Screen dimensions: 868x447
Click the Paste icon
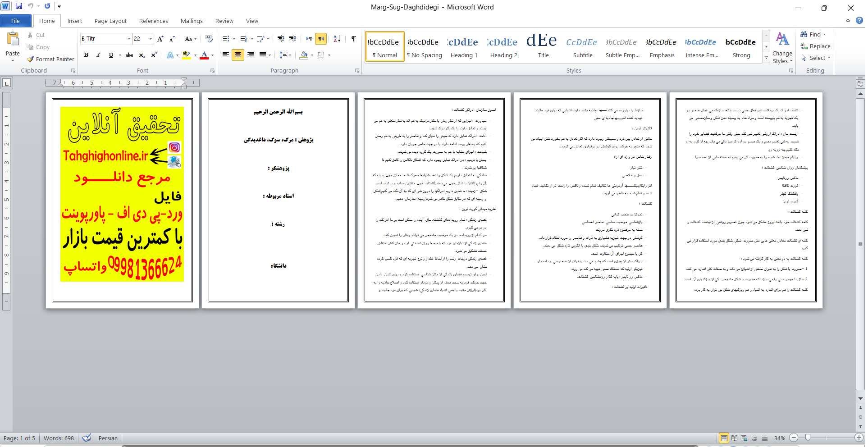pos(13,40)
